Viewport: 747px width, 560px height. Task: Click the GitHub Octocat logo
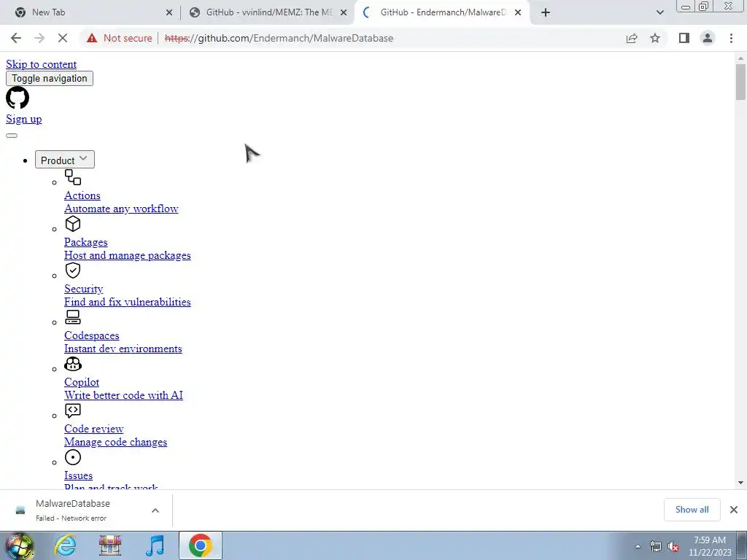[x=18, y=98]
